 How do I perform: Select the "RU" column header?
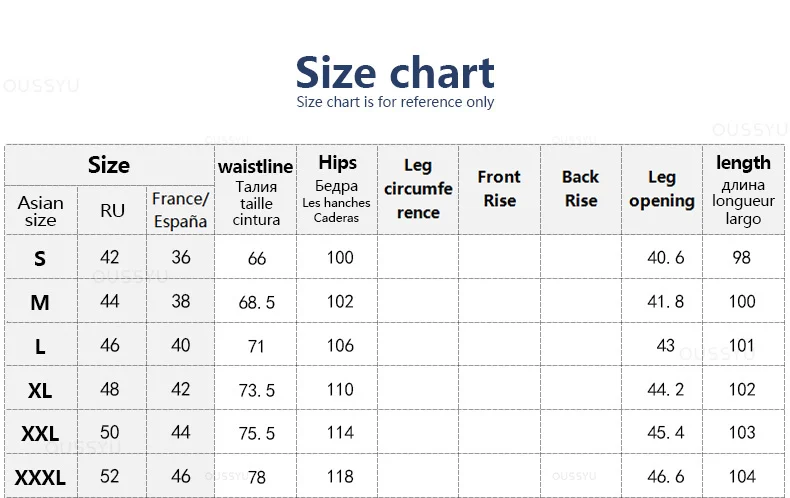[112, 211]
